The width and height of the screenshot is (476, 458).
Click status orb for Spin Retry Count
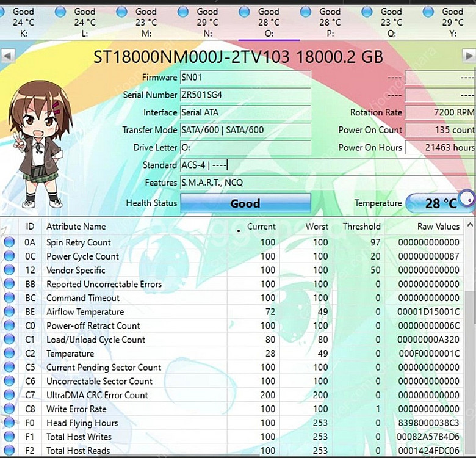click(9, 242)
